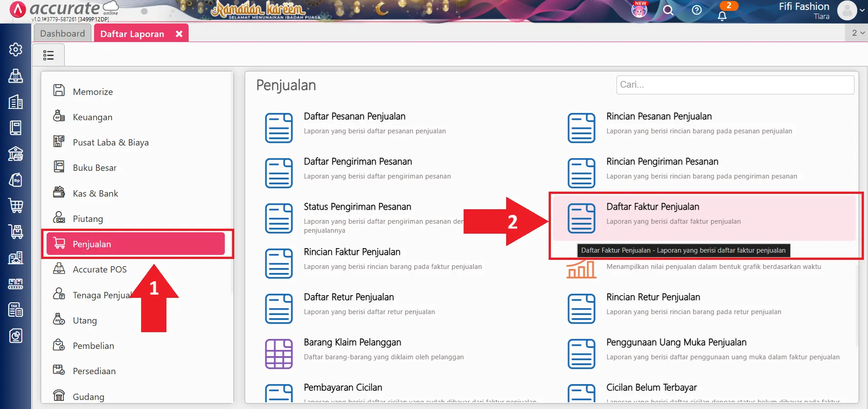Image resolution: width=868 pixels, height=409 pixels.
Task: Click the help question mark icon
Action: (x=697, y=10)
